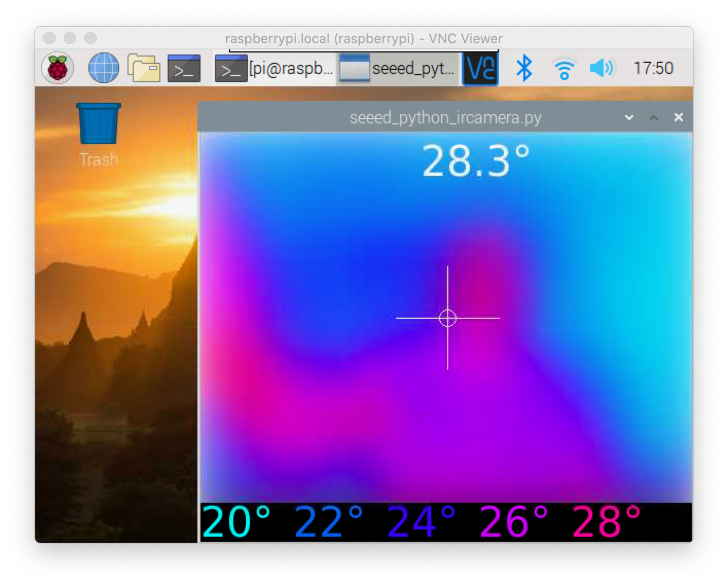Click the 17:50 panel clock
The height and width of the screenshot is (586, 728).
[653, 68]
